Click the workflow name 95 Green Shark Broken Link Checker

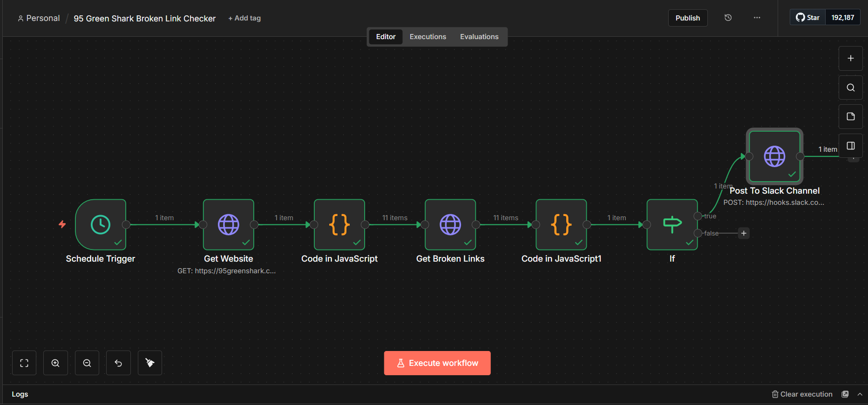pos(145,19)
